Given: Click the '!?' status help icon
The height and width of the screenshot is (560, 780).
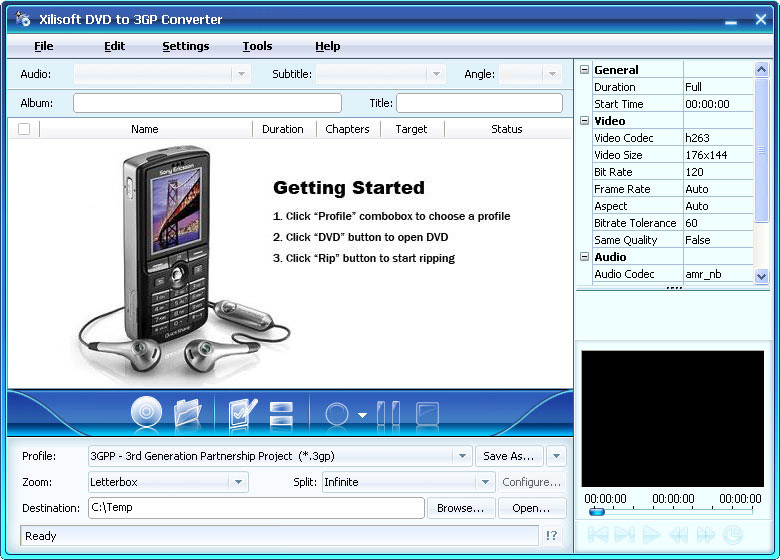Looking at the screenshot, I should [x=551, y=536].
